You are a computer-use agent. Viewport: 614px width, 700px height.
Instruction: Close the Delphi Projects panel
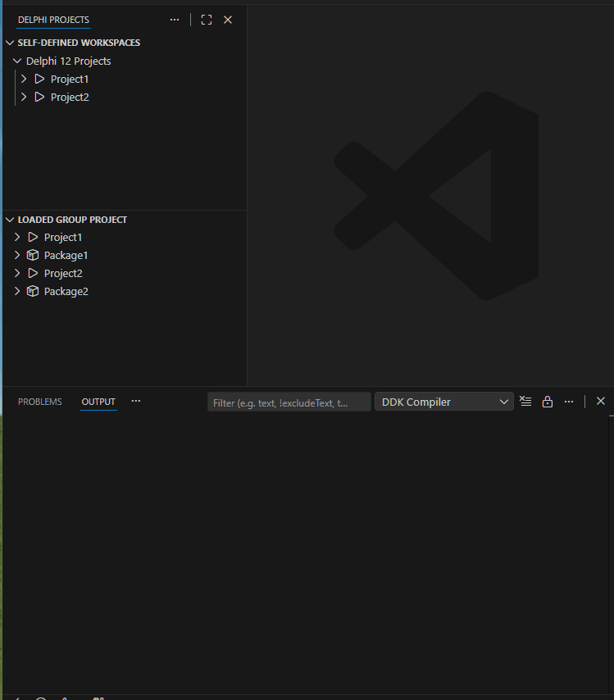[228, 20]
